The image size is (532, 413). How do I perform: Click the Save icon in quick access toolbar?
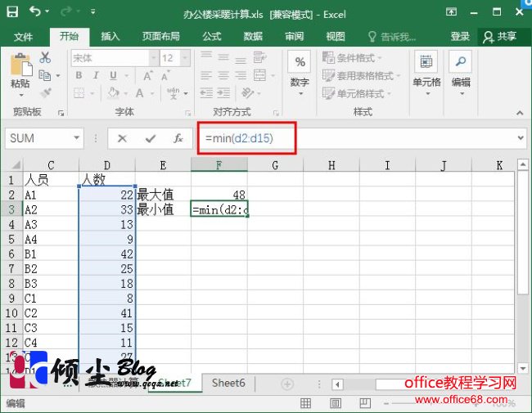[12, 12]
